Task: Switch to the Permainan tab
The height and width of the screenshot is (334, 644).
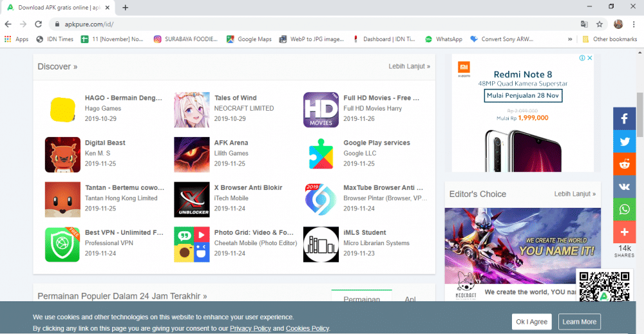Action: (x=361, y=299)
